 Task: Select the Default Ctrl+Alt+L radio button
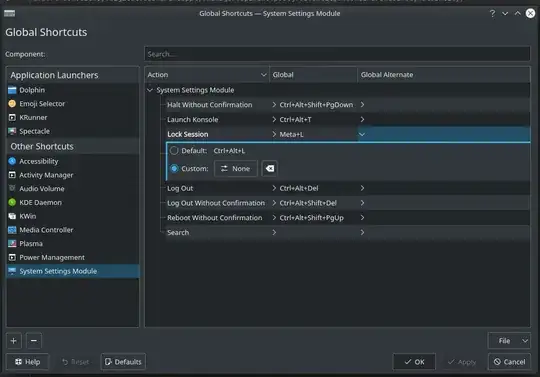pos(174,151)
